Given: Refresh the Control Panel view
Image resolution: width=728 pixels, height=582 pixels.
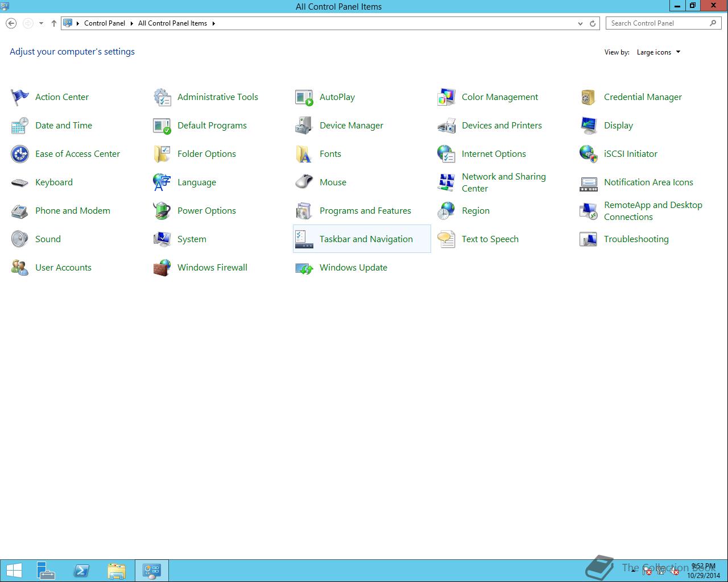Looking at the screenshot, I should click(593, 23).
